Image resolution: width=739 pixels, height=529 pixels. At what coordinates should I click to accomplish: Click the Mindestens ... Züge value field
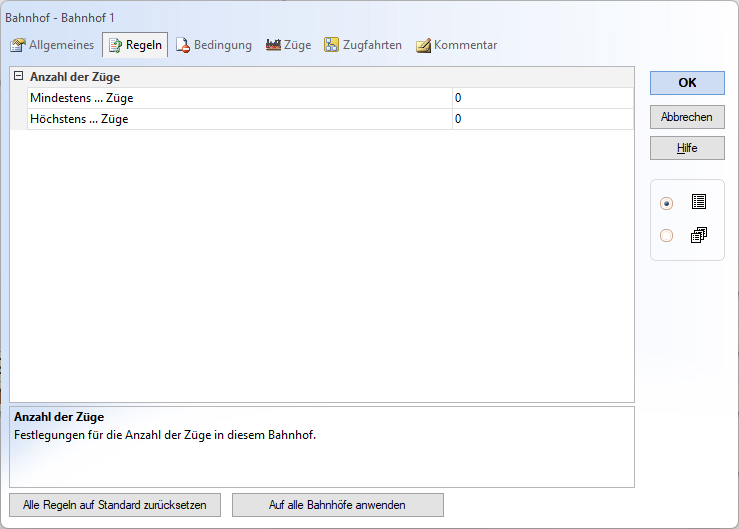(542, 98)
